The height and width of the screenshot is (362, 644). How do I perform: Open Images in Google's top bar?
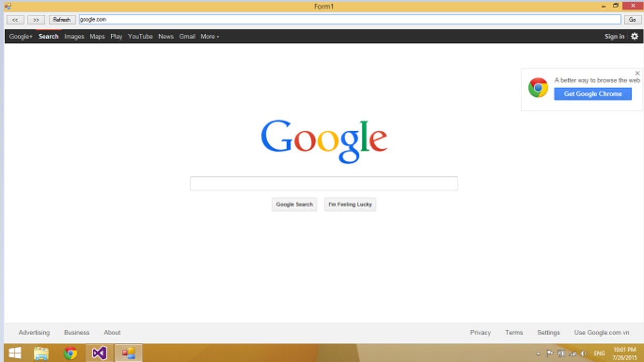click(74, 36)
